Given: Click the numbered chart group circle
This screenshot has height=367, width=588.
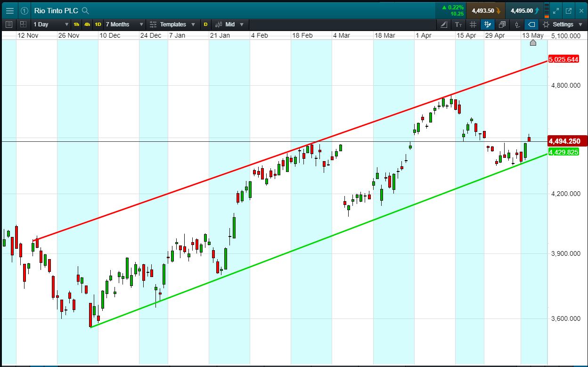Looking at the screenshot, I should coord(24,10).
